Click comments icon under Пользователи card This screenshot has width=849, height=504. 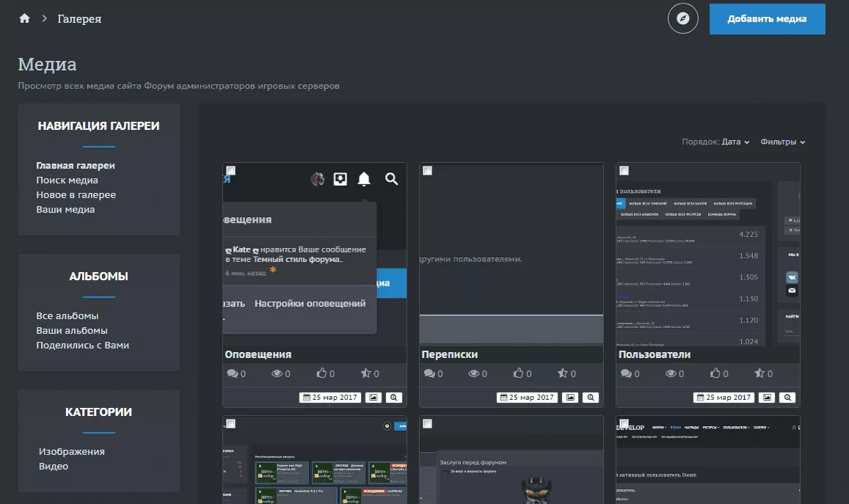626,373
